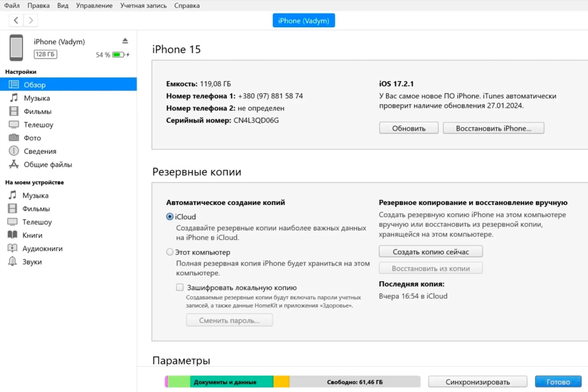
Task: Open the Фото sidebar section
Action: 32,138
